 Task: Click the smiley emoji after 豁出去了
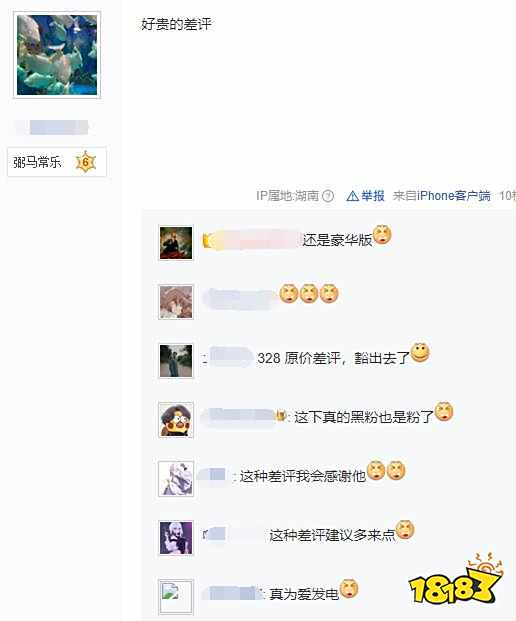click(420, 353)
